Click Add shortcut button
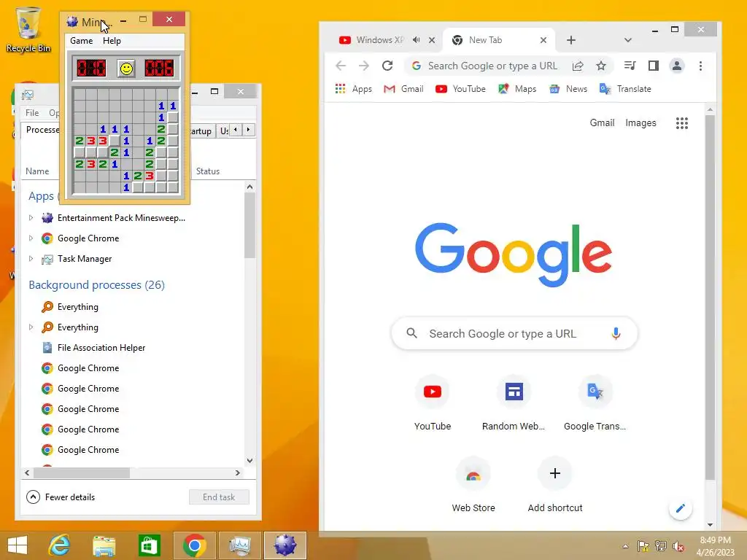 pyautogui.click(x=555, y=485)
